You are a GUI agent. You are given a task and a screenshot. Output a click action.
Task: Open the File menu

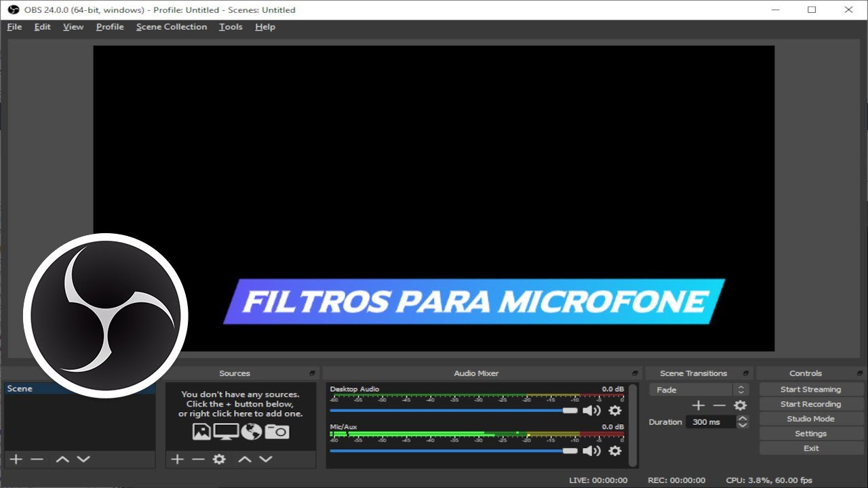pyautogui.click(x=14, y=27)
